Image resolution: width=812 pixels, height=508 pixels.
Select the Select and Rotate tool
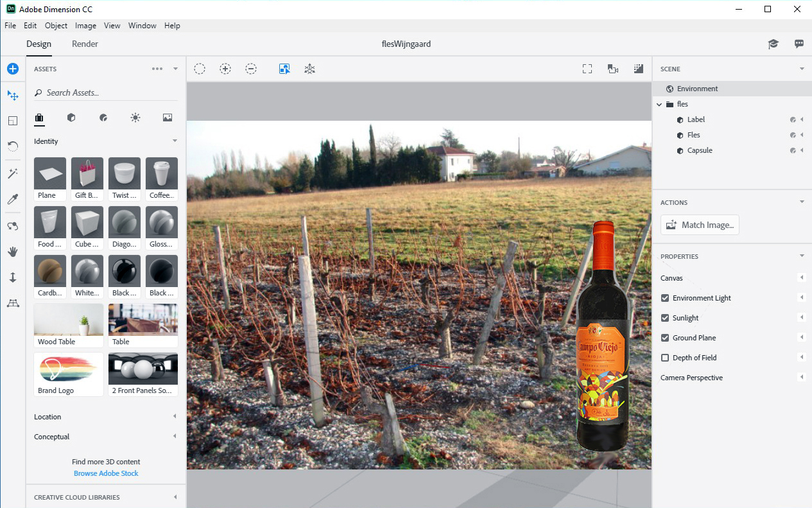pyautogui.click(x=13, y=146)
